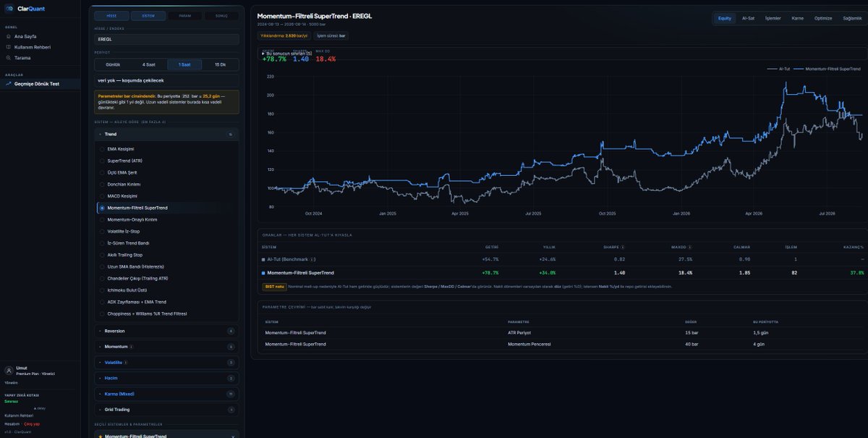Collapse the Trend category section
The width and height of the screenshot is (868, 438).
point(166,134)
